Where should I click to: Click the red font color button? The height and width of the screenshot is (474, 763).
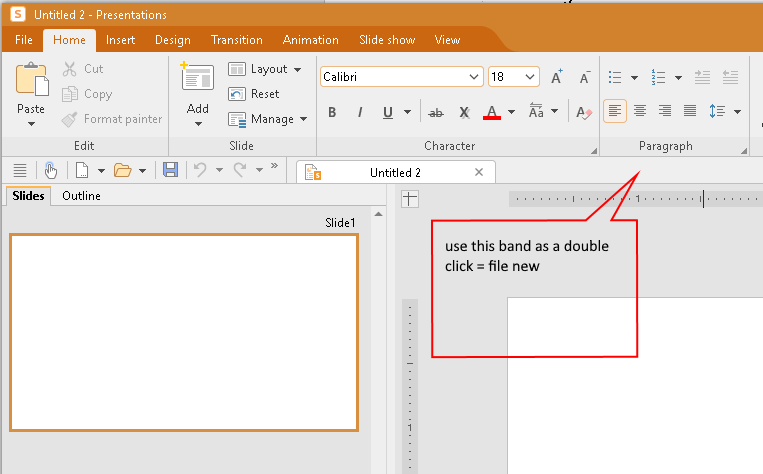[x=491, y=112]
